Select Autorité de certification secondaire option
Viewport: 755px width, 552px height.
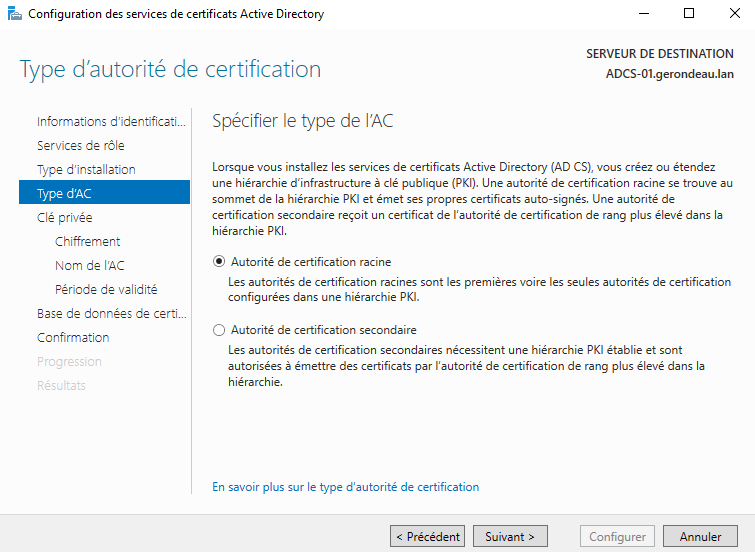219,330
